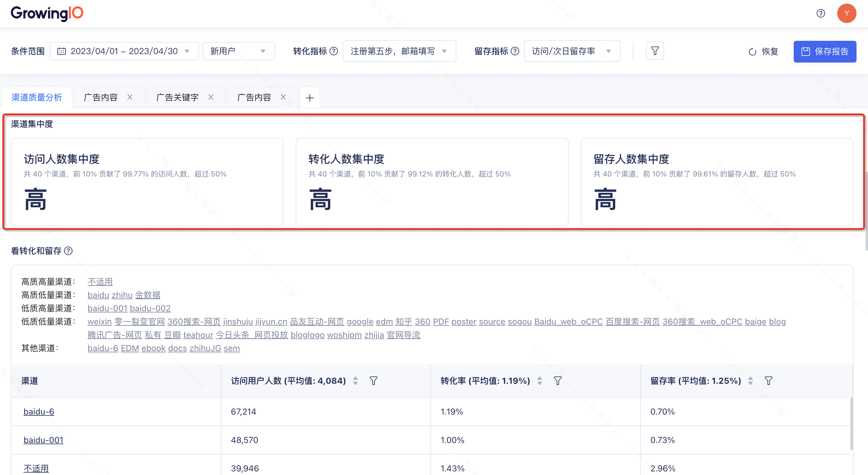Open the 不适用 link in 高质高量渠道
The width and height of the screenshot is (868, 475).
(100, 282)
